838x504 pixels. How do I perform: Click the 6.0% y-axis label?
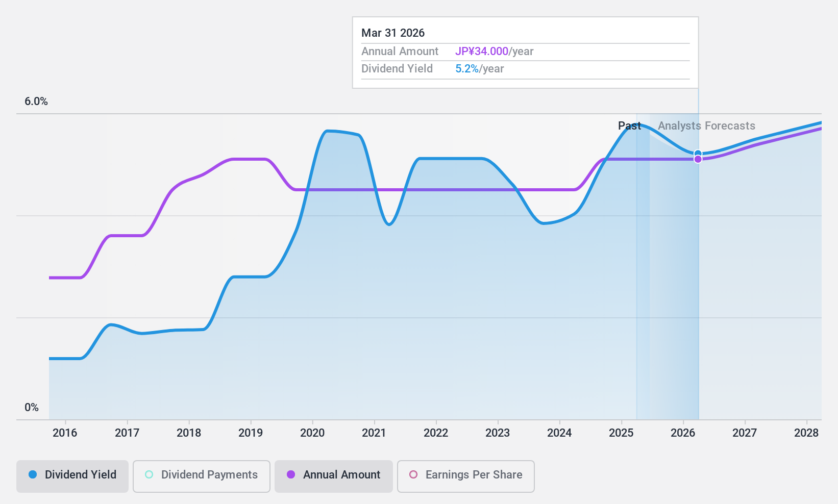point(36,102)
